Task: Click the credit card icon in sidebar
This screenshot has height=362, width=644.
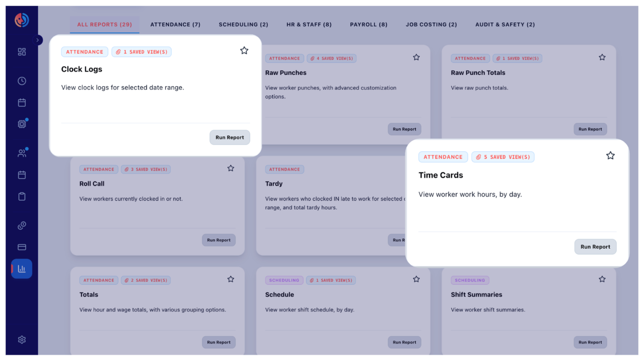Action: tap(22, 247)
